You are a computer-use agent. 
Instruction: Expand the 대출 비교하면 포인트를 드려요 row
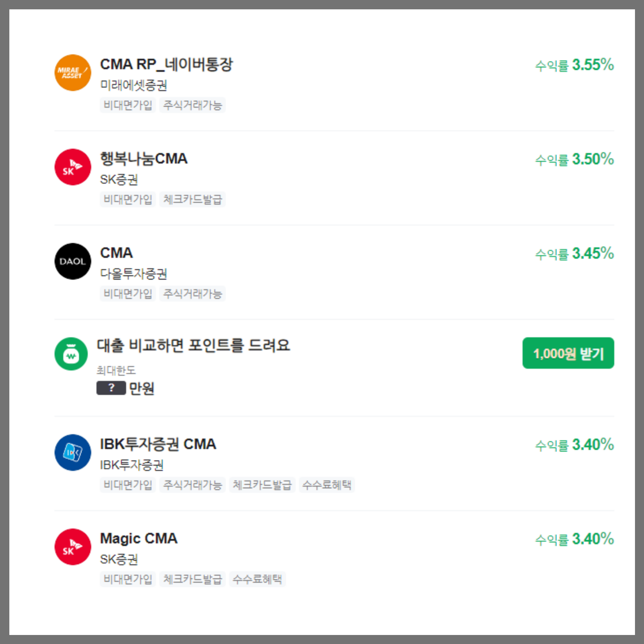click(x=194, y=347)
